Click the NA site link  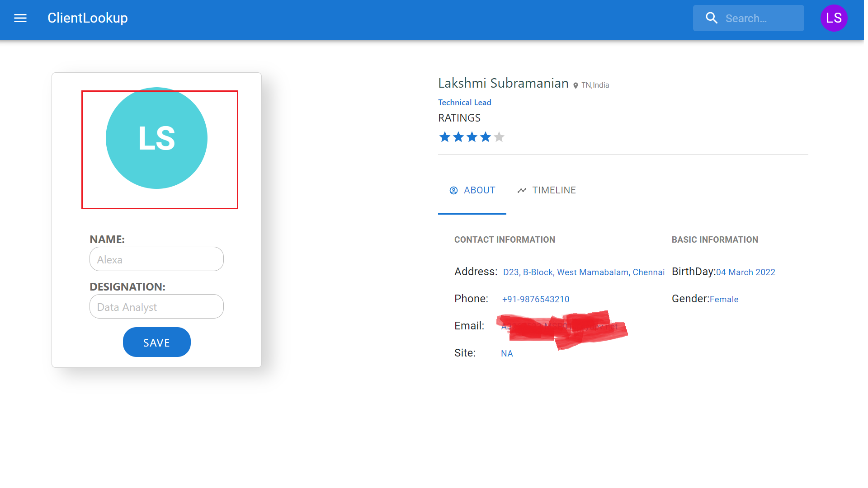pyautogui.click(x=507, y=353)
